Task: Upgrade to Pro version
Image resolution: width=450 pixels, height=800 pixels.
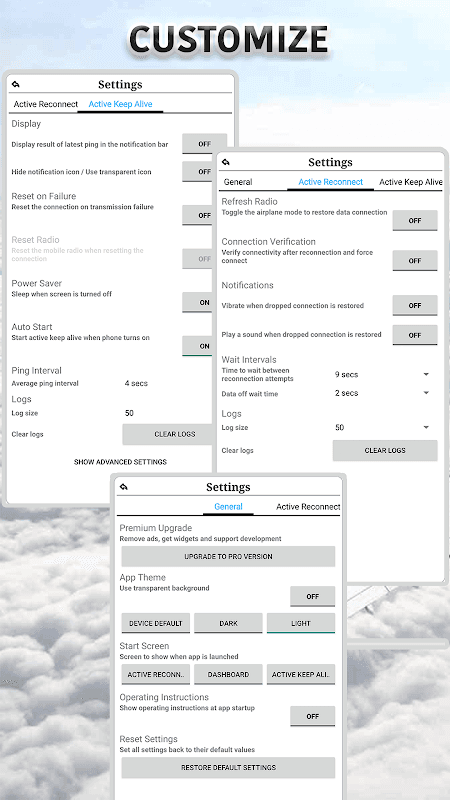Action: 228,557
